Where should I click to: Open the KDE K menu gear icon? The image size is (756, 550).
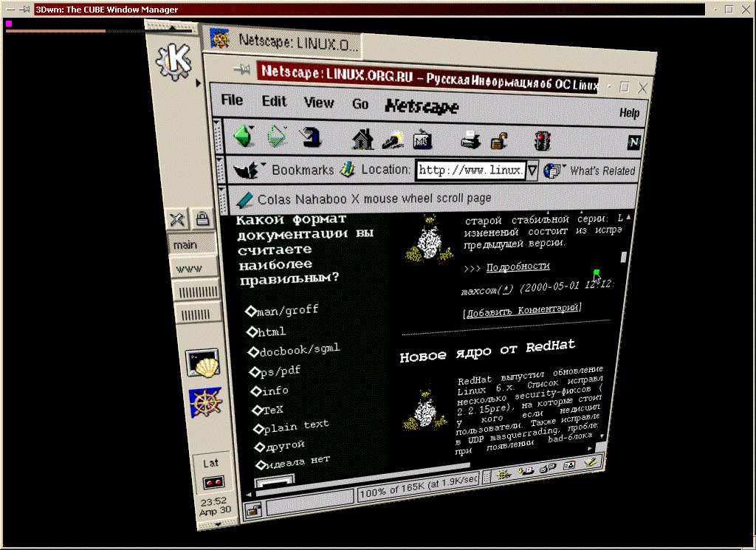point(173,61)
